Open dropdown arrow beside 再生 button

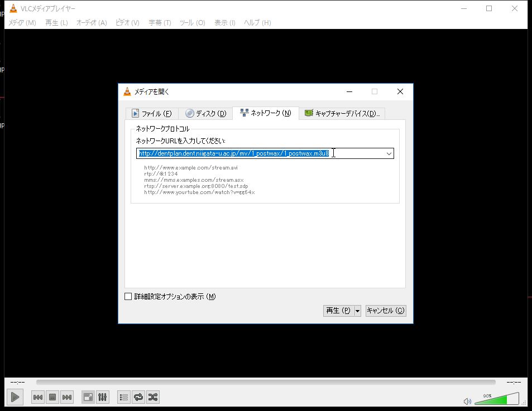[x=358, y=311]
